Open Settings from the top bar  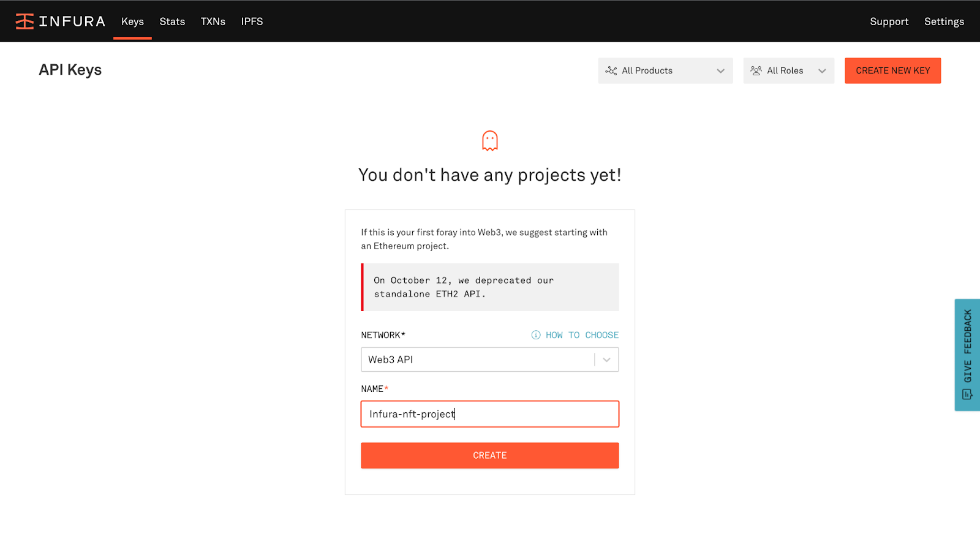pos(944,21)
